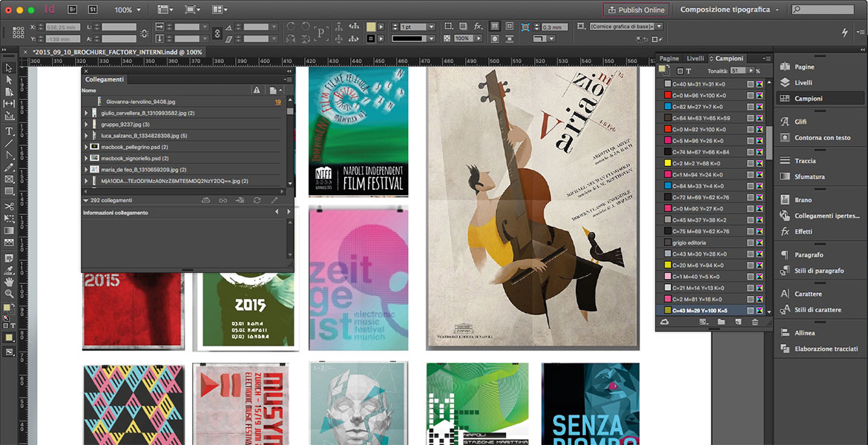Screen dimensions: 868x445
Task: Toggle formatting affects container button in Campioni
Action: [680, 71]
